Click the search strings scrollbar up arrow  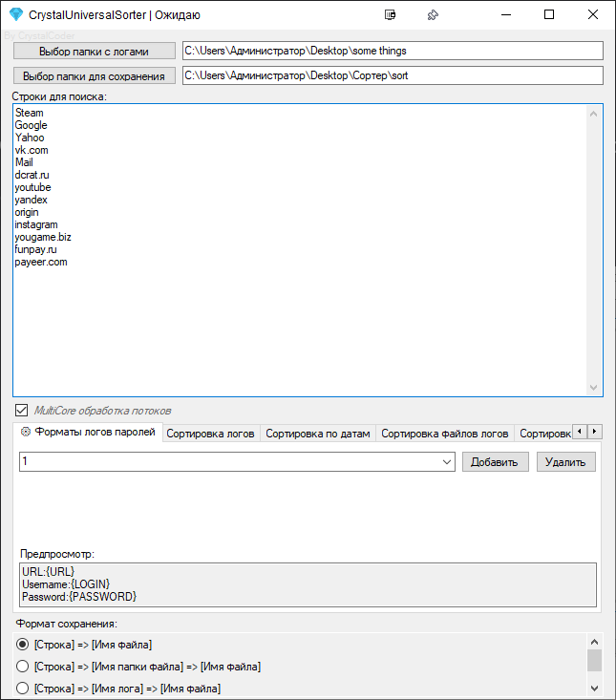[x=593, y=114]
